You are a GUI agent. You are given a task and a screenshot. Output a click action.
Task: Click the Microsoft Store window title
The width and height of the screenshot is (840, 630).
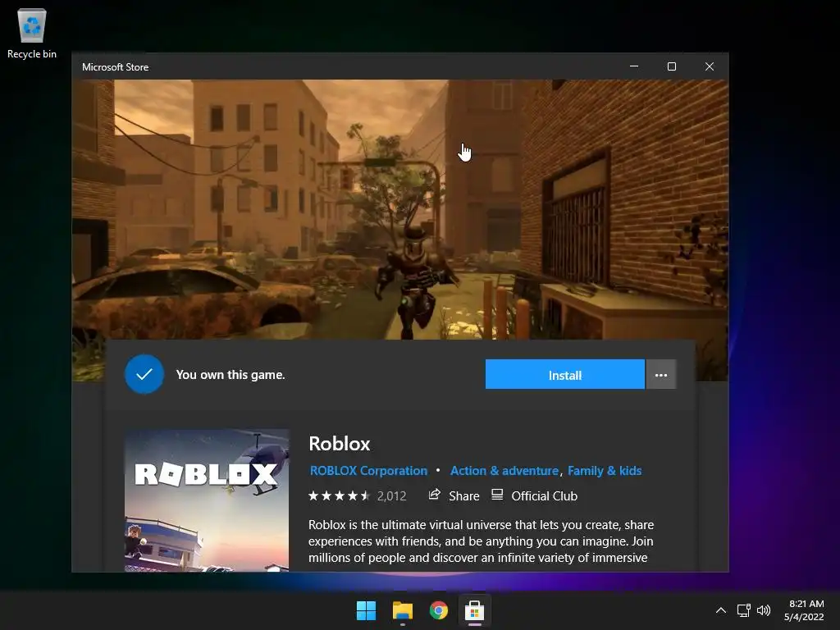[115, 67]
